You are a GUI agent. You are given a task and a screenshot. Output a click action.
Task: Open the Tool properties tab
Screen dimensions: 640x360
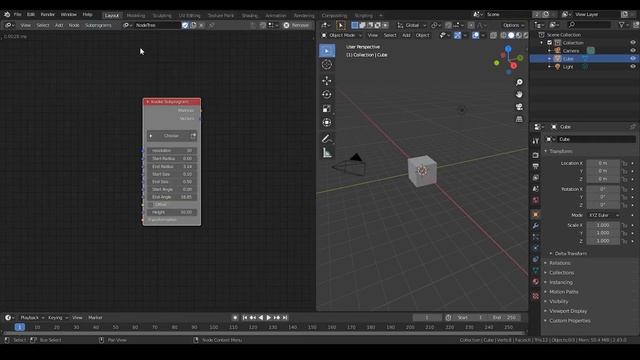536,141
